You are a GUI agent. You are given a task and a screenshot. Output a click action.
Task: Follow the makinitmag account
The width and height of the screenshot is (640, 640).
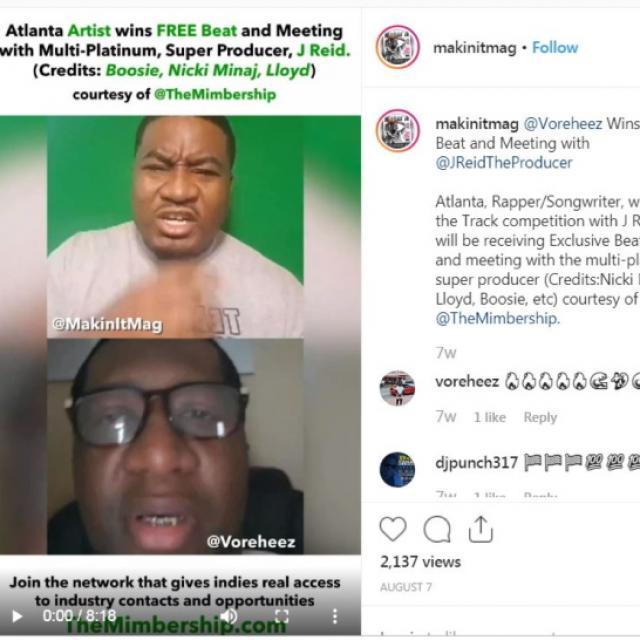pos(555,48)
